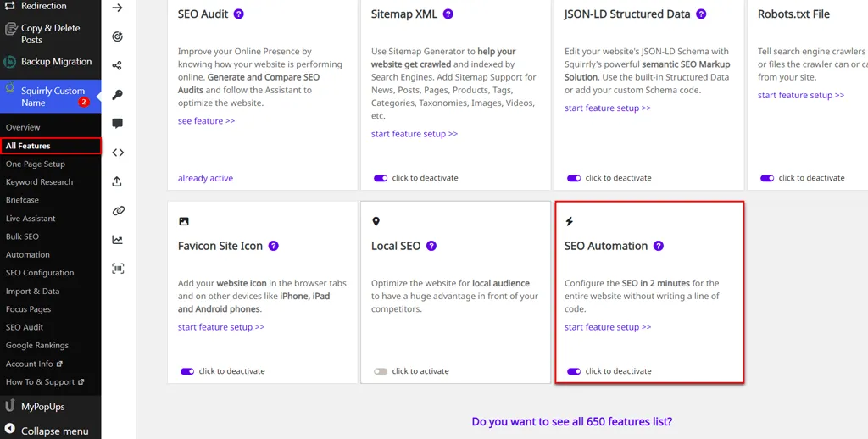The width and height of the screenshot is (868, 439).
Task: Open Focus Pages
Action: [28, 308]
